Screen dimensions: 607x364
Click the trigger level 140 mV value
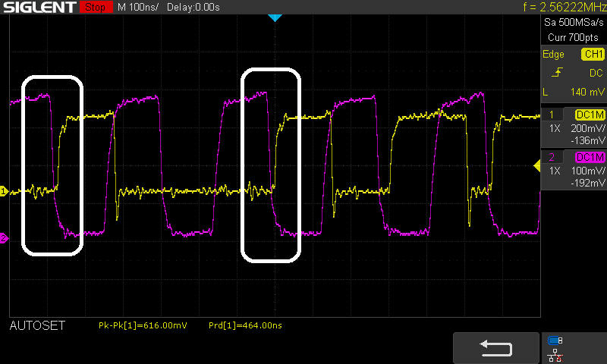tap(589, 92)
